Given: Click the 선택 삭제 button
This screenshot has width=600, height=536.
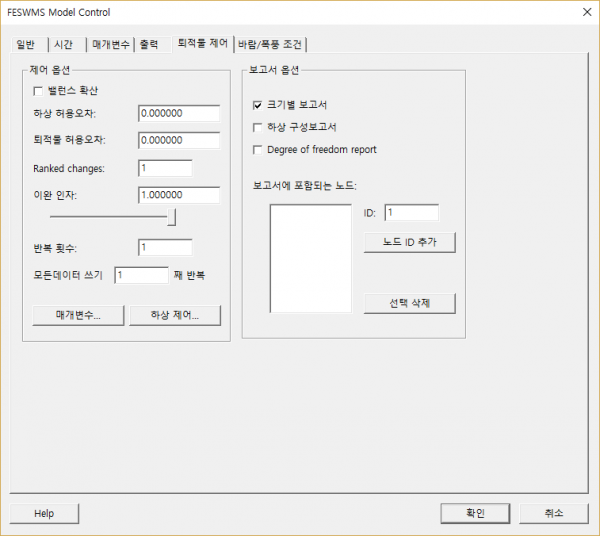Looking at the screenshot, I should coord(409,303).
